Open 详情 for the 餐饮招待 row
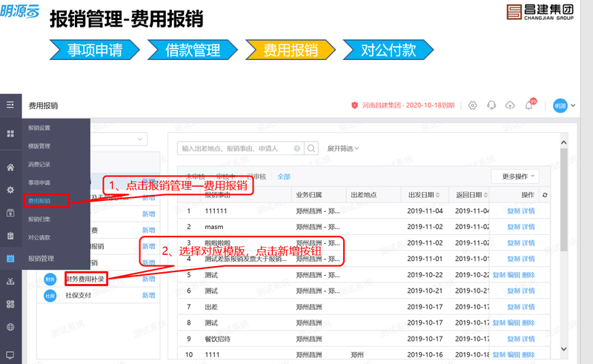Viewport: 593px width, 364px height. point(529,339)
